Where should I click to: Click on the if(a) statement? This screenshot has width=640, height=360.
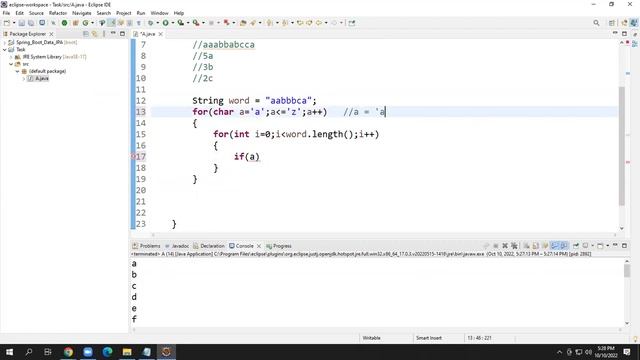click(247, 157)
